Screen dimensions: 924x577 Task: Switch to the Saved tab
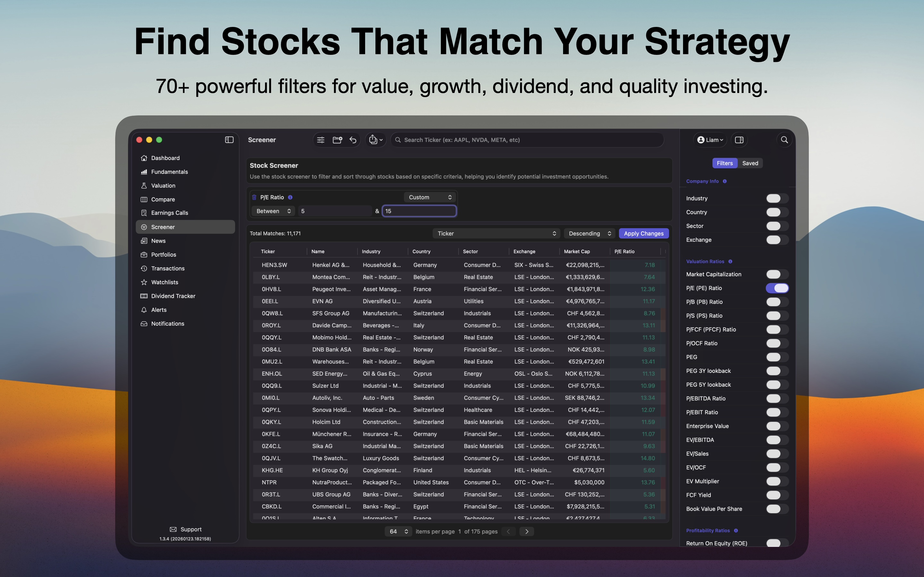pos(750,163)
